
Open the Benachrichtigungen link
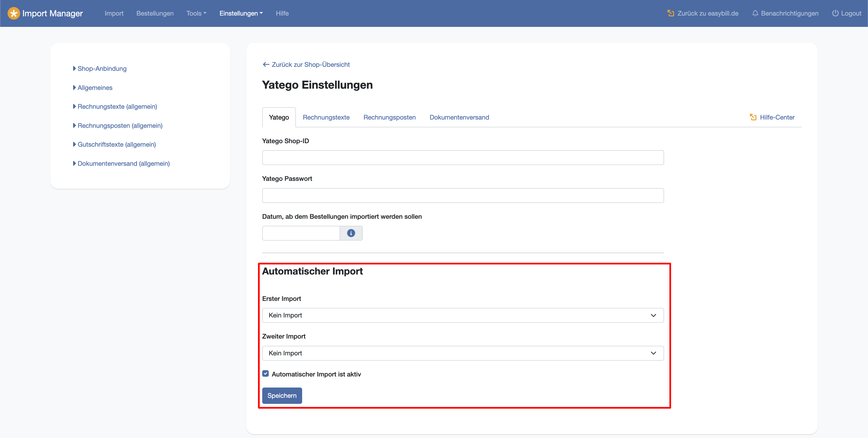coord(785,14)
